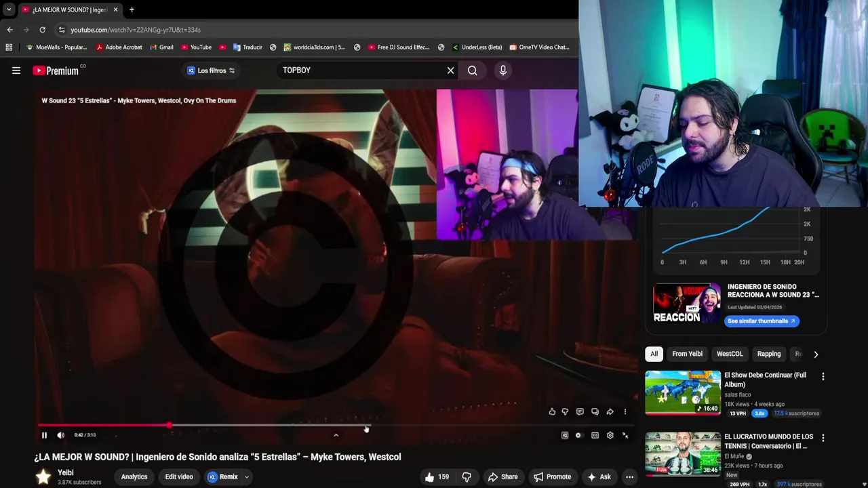Open the apps grid in bookmarks bar
Viewport: 868px width, 488px height.
coord(9,47)
